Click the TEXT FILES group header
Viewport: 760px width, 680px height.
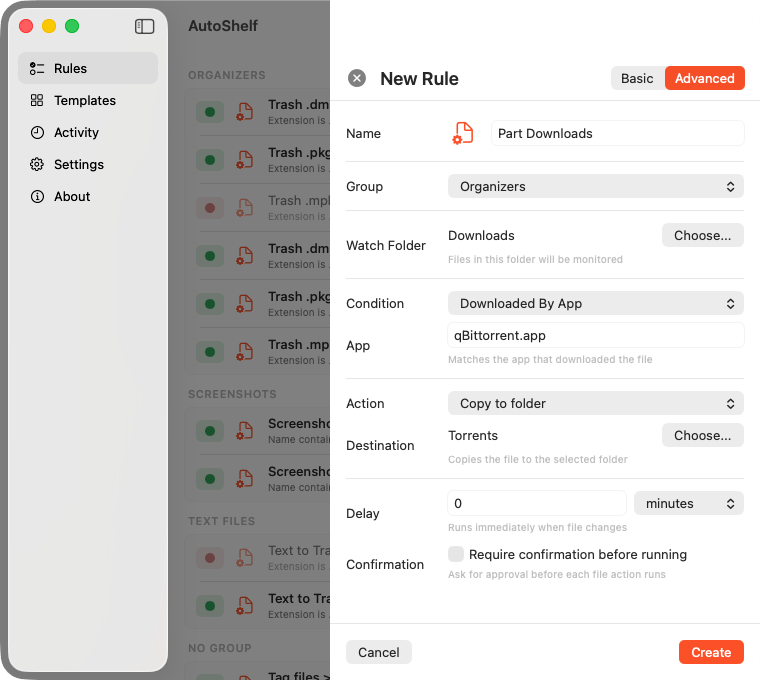(x=222, y=521)
